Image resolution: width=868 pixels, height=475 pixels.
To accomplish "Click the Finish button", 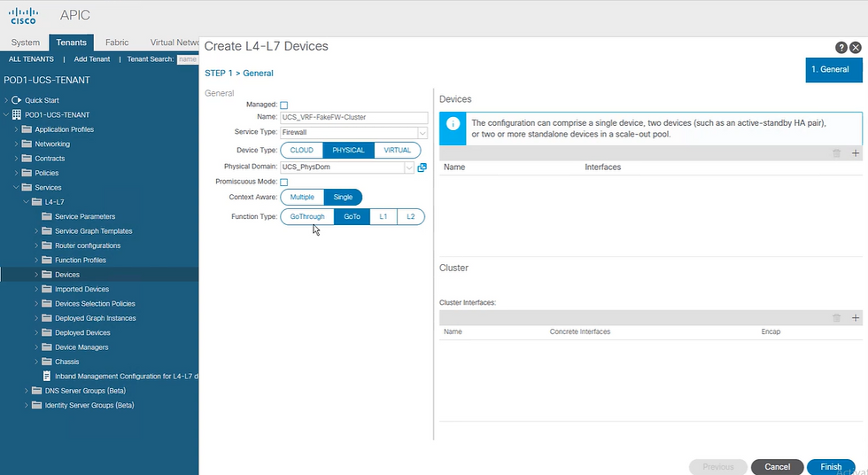I will tap(831, 467).
